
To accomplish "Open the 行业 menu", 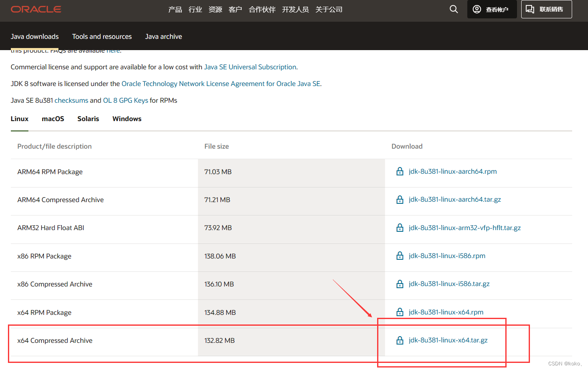I will point(195,9).
